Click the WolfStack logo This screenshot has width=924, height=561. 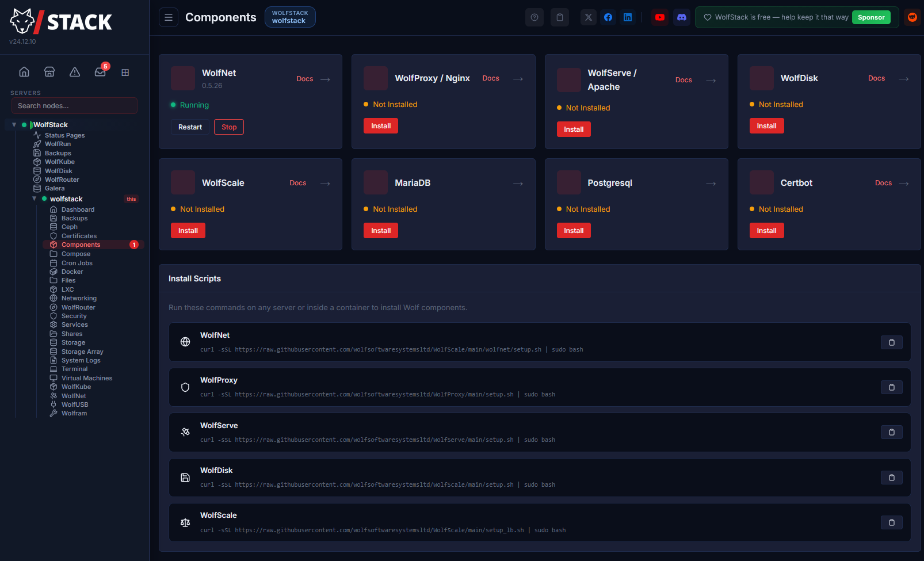coord(61,21)
